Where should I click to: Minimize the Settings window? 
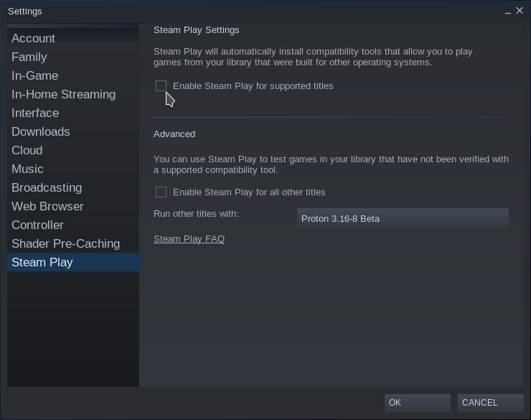[507, 11]
